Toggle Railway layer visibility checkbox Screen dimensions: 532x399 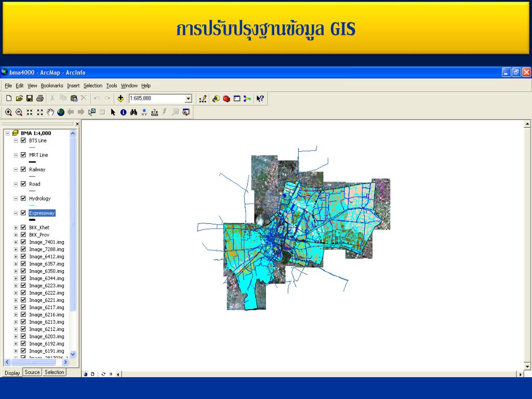coord(23,170)
